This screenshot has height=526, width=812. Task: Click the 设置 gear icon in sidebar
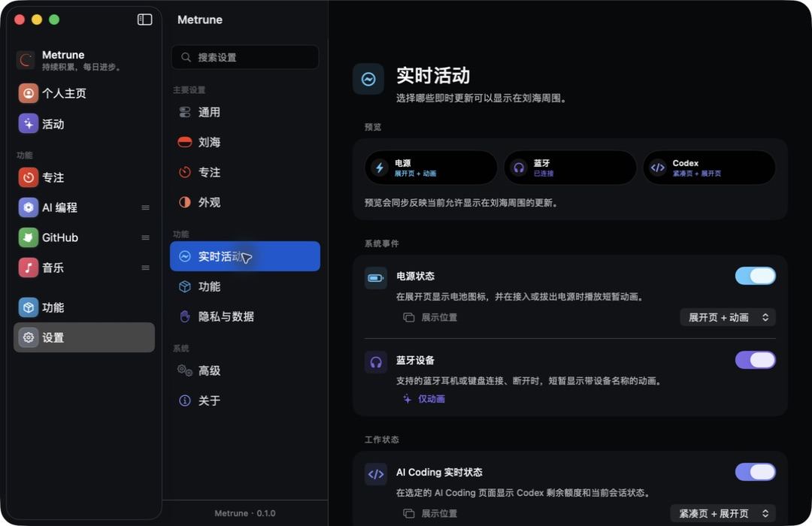(29, 337)
